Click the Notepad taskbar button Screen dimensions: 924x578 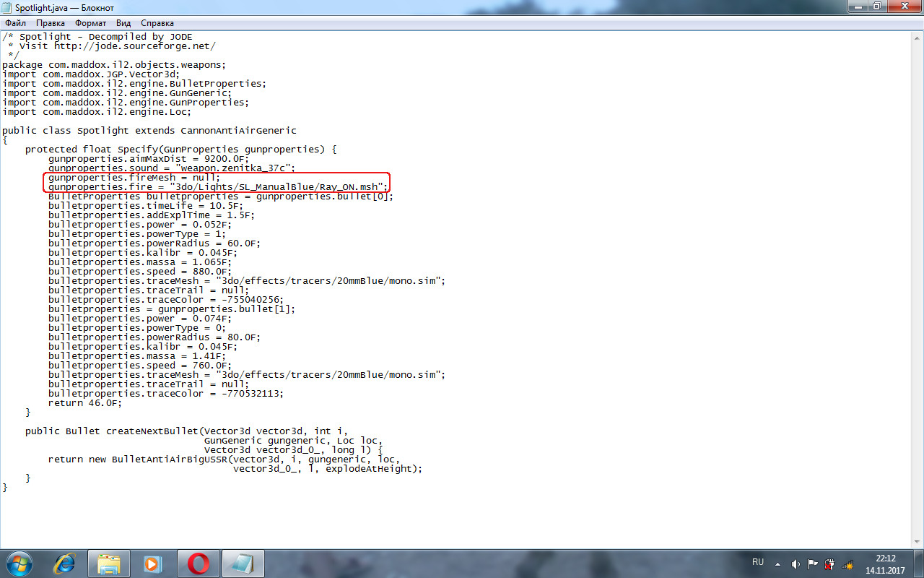[243, 563]
